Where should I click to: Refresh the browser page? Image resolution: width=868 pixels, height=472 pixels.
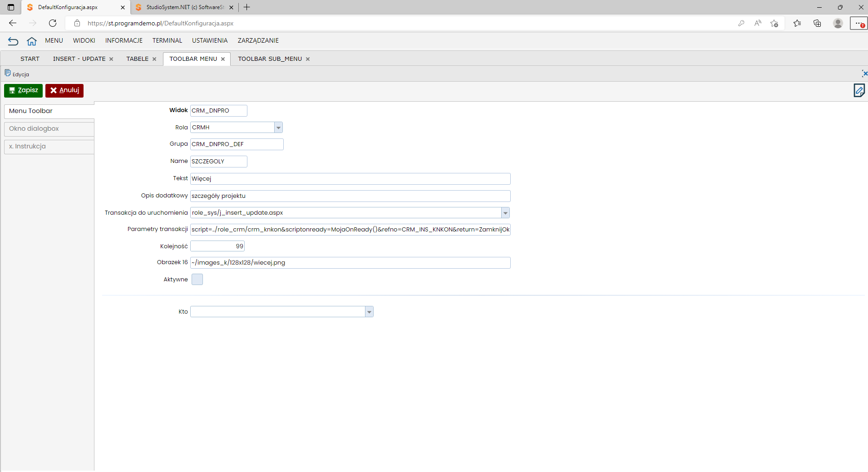click(x=53, y=23)
